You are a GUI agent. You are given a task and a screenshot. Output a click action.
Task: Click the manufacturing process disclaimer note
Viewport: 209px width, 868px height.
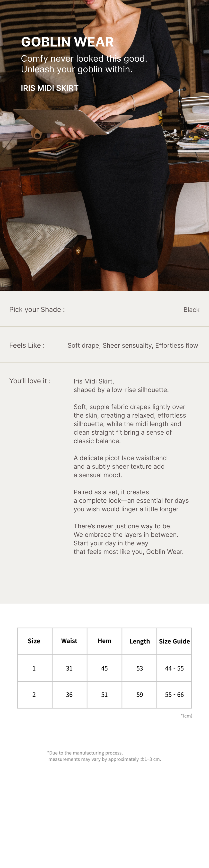[104, 756]
